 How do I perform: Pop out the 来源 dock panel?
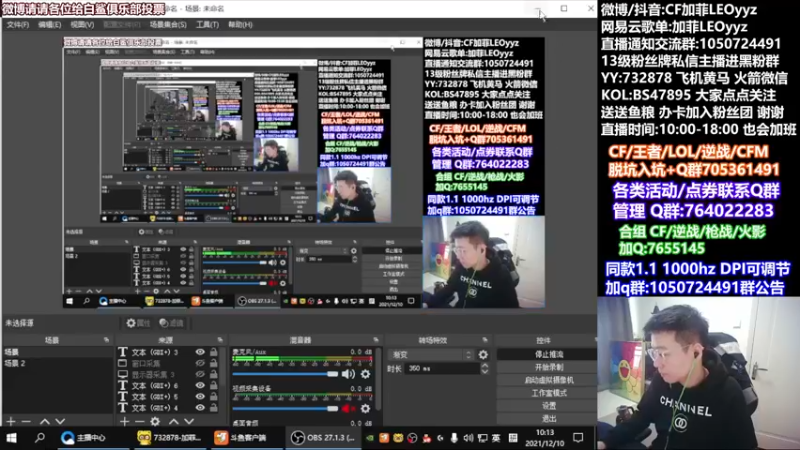pyautogui.click(x=220, y=340)
